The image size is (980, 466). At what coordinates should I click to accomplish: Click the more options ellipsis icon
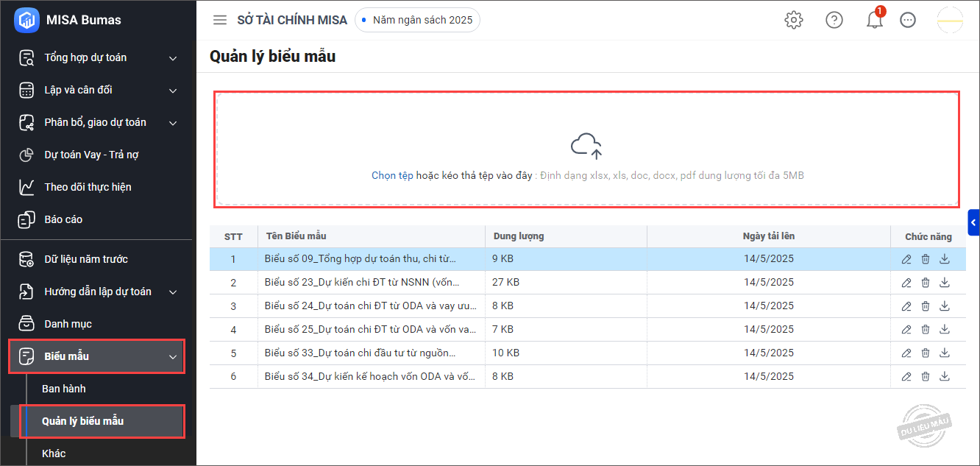908,20
